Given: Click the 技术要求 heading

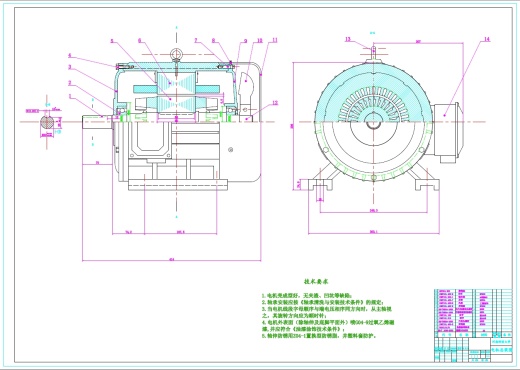Looking at the screenshot, I should [x=316, y=282].
